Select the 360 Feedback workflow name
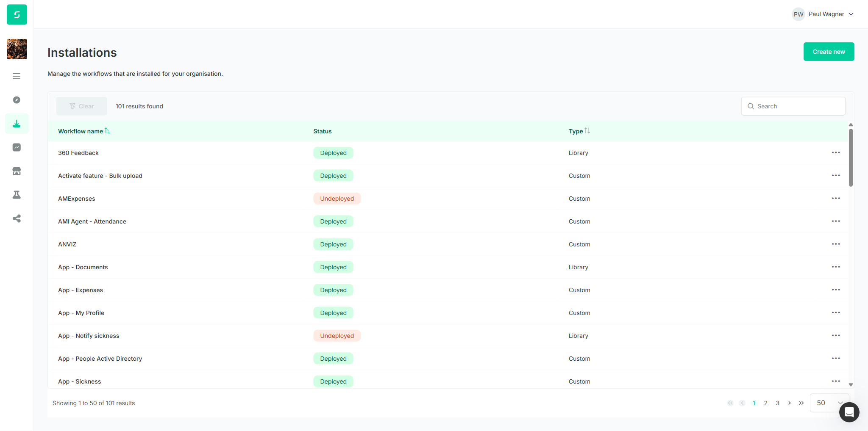Screen dimensions: 868x431 (x=78, y=153)
